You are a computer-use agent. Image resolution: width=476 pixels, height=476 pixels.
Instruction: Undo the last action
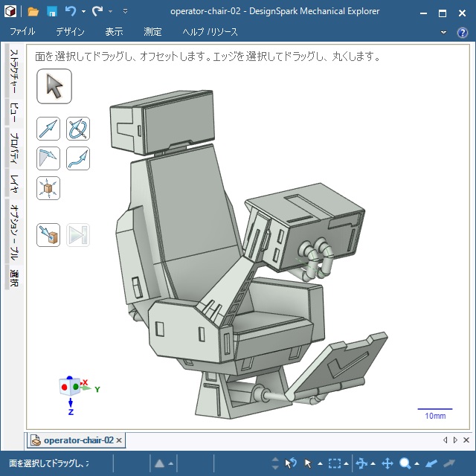pos(71,12)
